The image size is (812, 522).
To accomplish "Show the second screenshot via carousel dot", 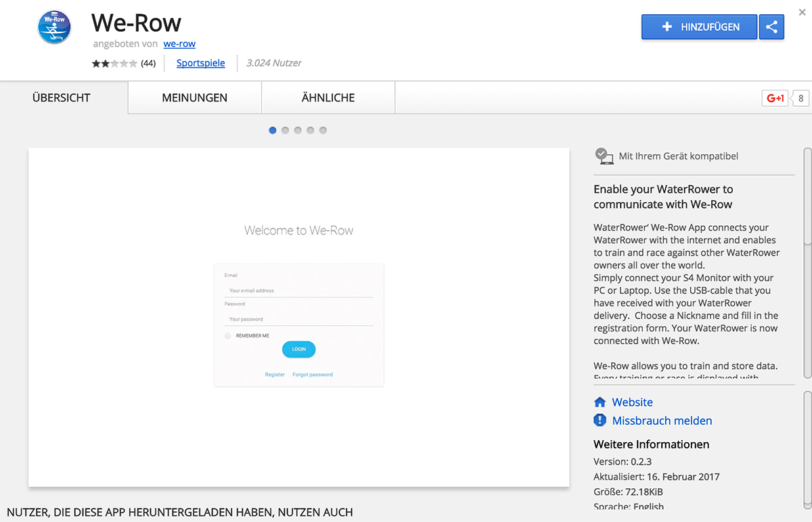I will (285, 130).
